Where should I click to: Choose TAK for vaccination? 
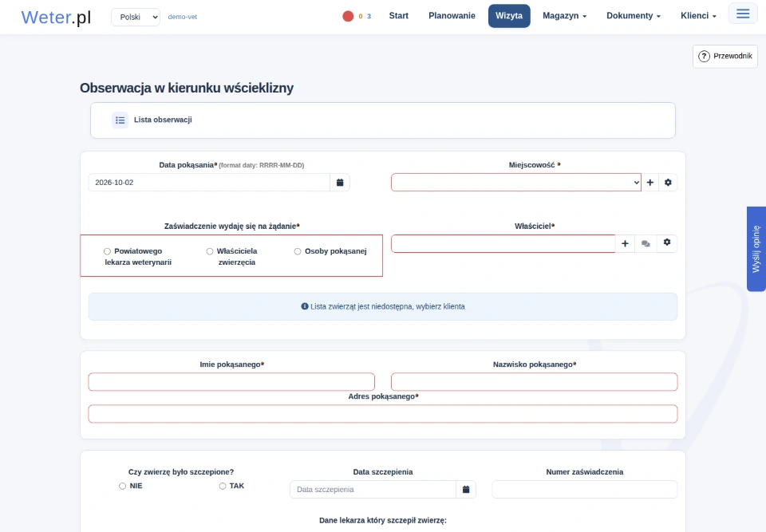[223, 486]
